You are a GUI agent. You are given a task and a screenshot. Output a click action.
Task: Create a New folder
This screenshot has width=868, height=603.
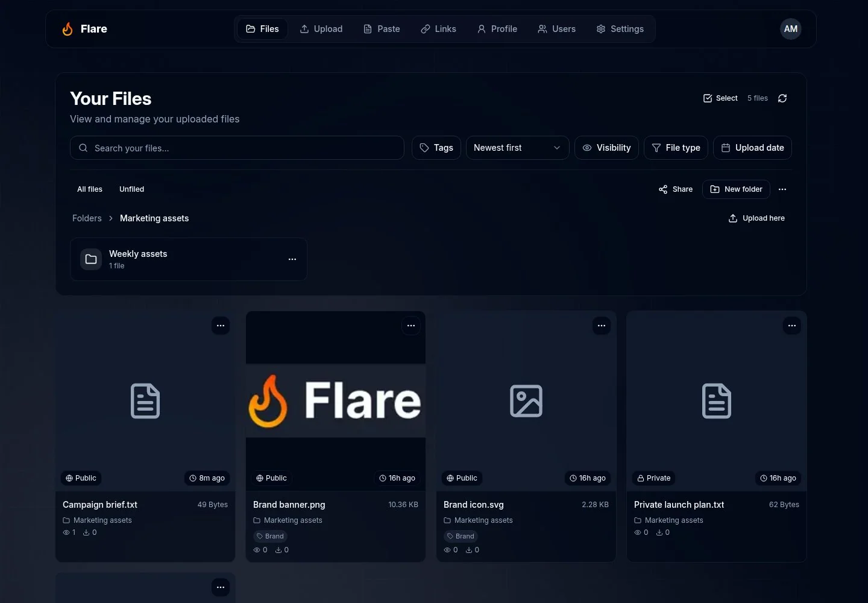[736, 189]
